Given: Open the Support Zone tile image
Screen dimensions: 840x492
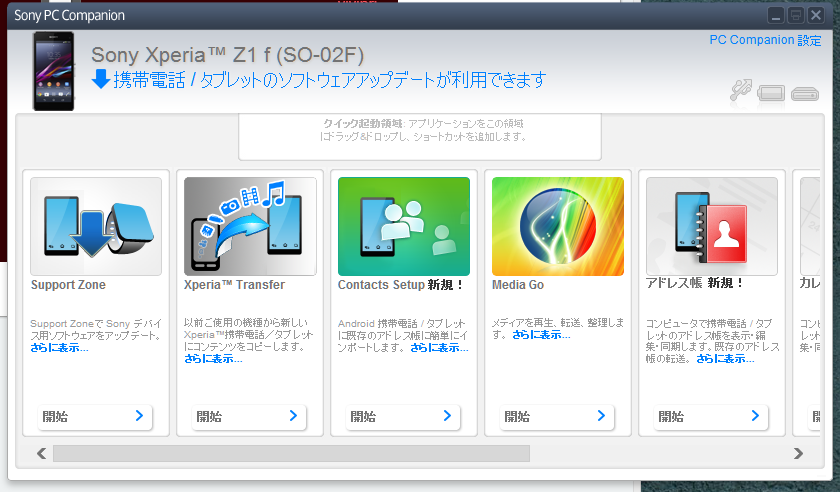Looking at the screenshot, I should 96,226.
